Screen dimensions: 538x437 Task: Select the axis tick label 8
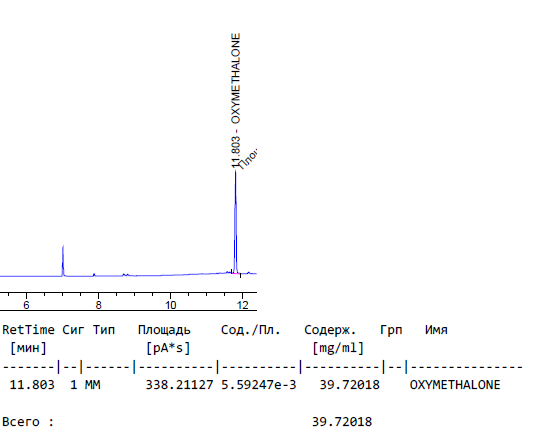(x=98, y=305)
